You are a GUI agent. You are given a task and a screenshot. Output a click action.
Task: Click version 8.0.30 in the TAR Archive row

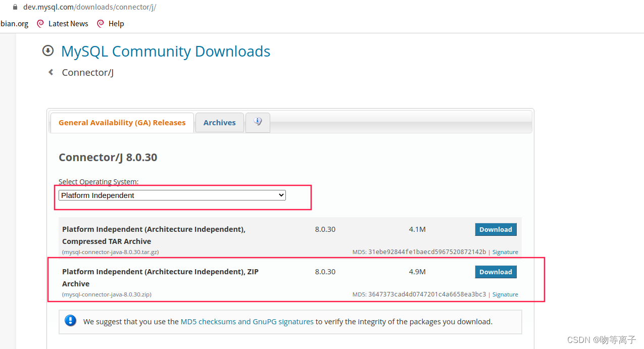[x=325, y=229]
